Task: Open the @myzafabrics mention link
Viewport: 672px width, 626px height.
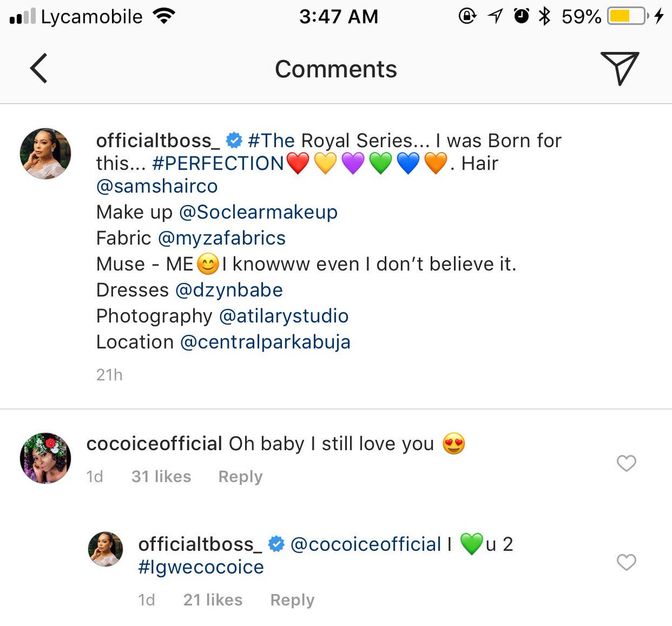Action: 222,239
